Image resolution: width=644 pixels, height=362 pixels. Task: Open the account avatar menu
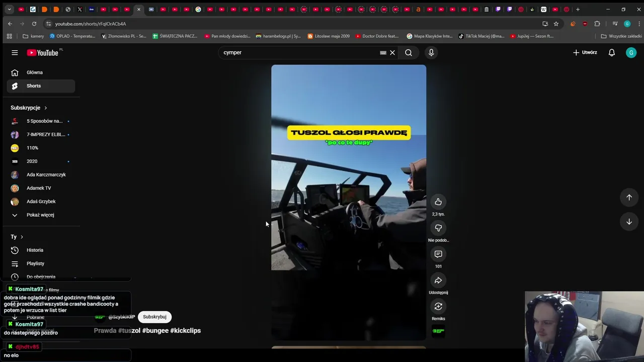[631, 52]
